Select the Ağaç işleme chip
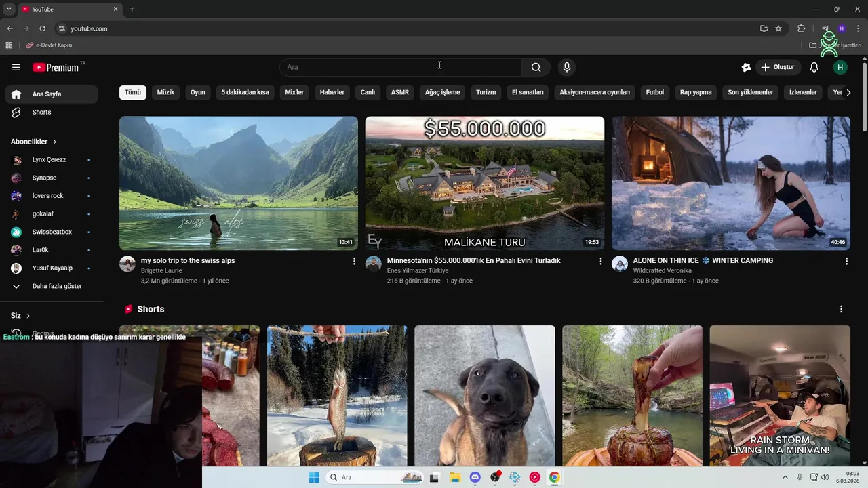The width and height of the screenshot is (868, 488). pyautogui.click(x=442, y=92)
